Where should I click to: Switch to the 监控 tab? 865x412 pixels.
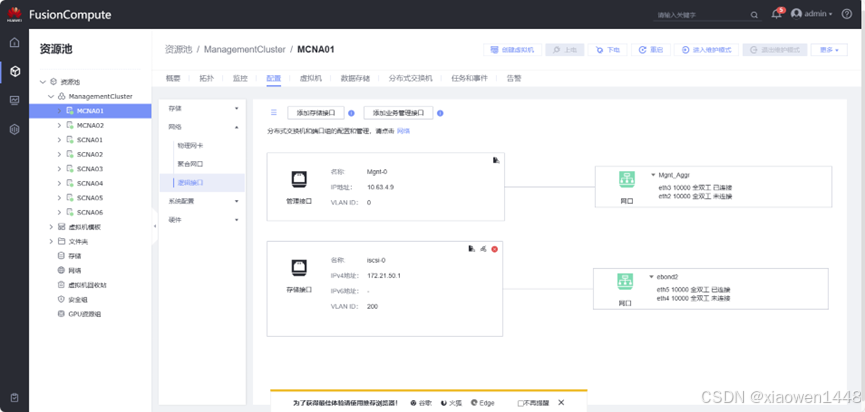point(240,78)
